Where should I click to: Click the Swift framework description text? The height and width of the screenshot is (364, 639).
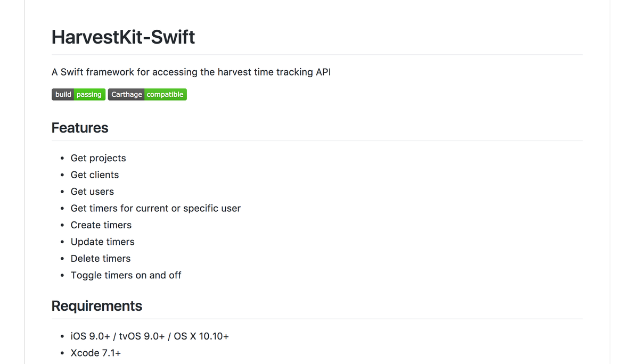click(191, 72)
